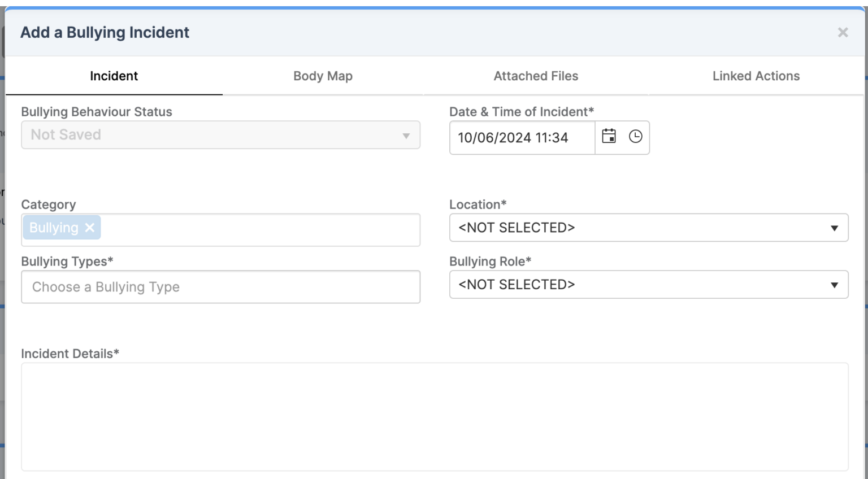The image size is (868, 479).
Task: Click the Bullying Types field label
Action: tap(67, 262)
